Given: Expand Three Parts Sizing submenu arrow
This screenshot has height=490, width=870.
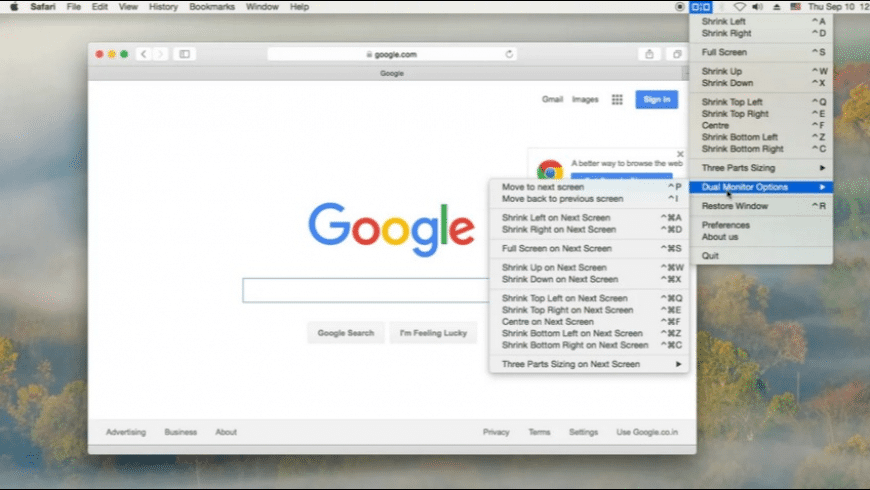Looking at the screenshot, I should [822, 168].
